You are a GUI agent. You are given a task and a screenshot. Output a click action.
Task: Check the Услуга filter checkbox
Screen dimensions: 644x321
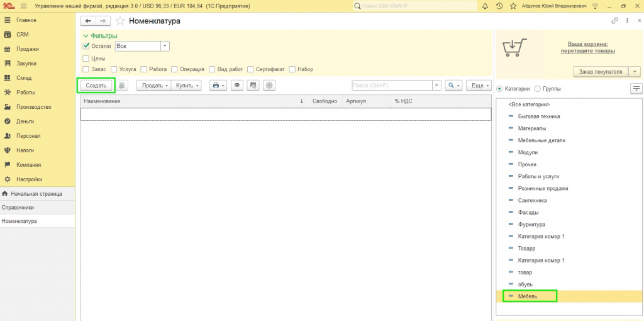(114, 69)
